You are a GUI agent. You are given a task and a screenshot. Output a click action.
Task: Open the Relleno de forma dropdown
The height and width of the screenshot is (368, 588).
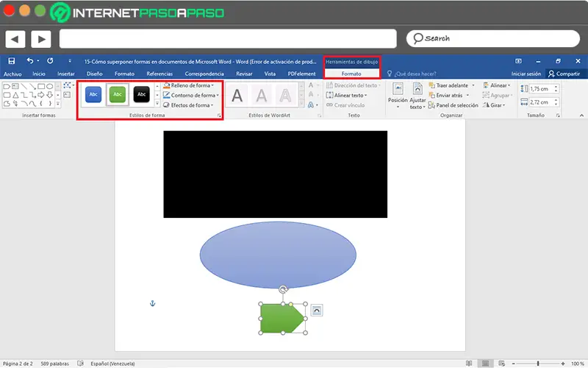(188, 85)
